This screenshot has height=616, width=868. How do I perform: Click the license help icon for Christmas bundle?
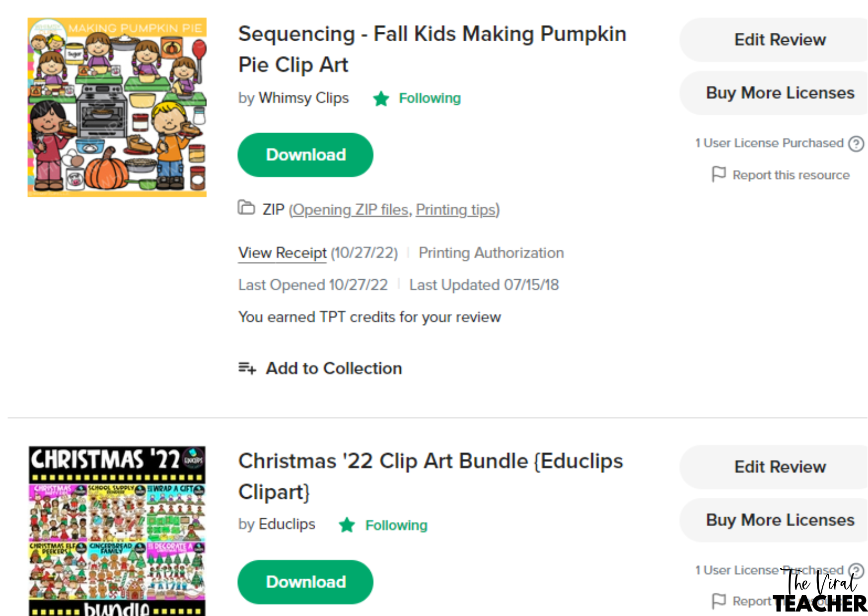(856, 570)
